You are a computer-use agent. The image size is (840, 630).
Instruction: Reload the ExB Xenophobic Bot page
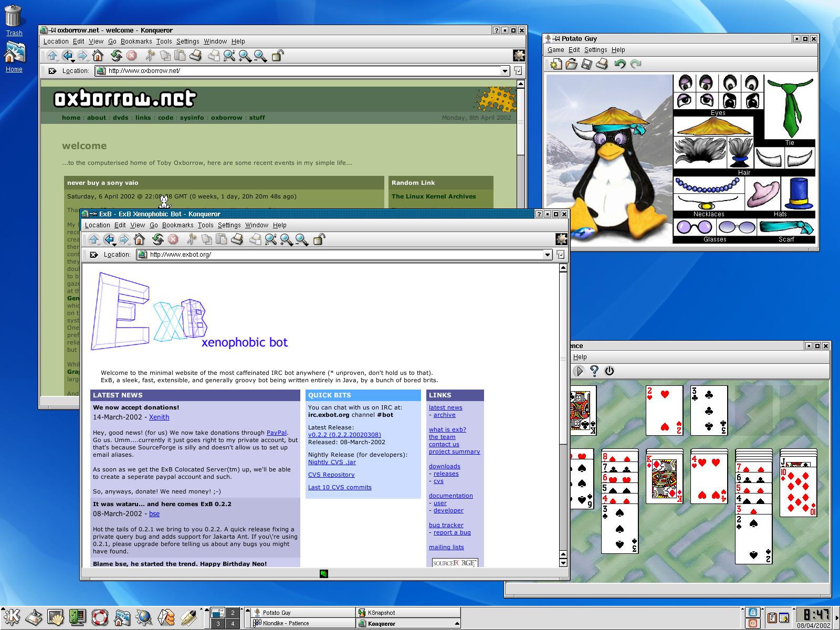tap(157, 240)
